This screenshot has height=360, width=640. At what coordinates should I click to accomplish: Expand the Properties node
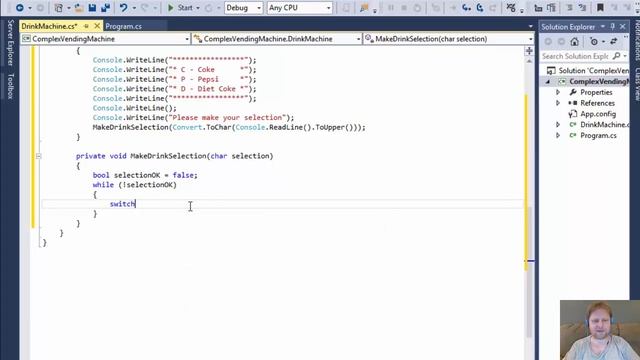coord(558,92)
